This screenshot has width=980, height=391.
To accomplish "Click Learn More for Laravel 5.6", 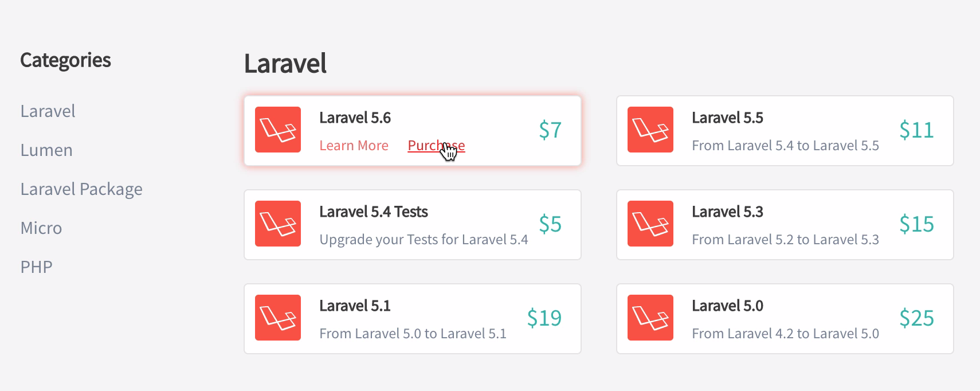I will click(x=354, y=146).
